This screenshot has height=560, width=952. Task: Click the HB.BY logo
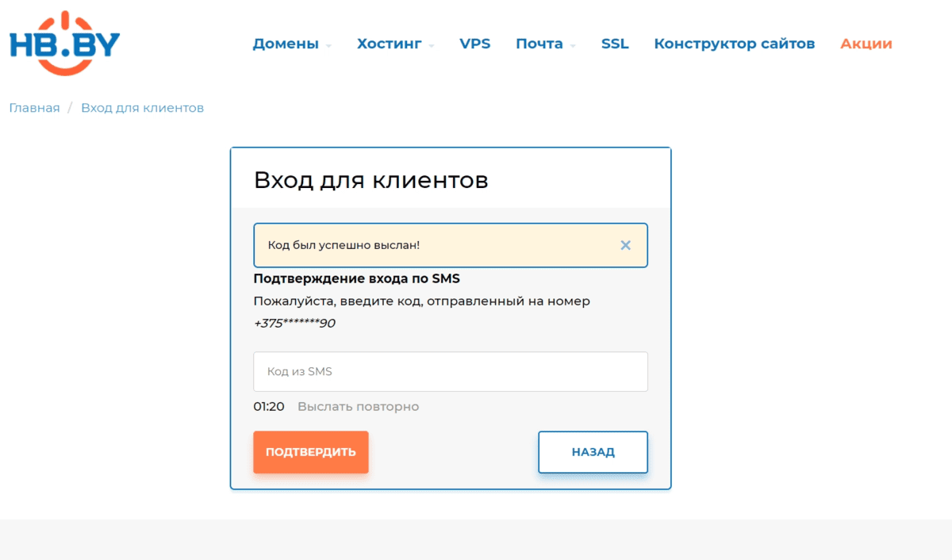tap(63, 44)
